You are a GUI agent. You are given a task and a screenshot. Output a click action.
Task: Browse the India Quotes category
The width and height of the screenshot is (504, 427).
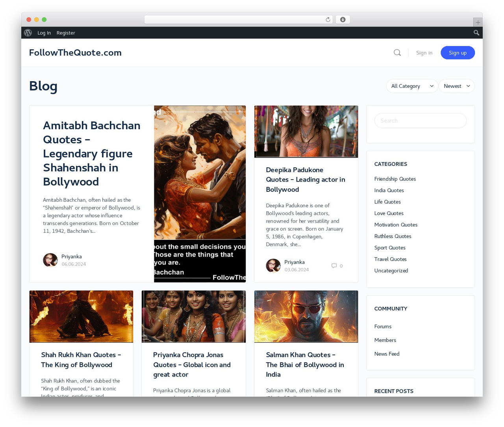tap(389, 190)
